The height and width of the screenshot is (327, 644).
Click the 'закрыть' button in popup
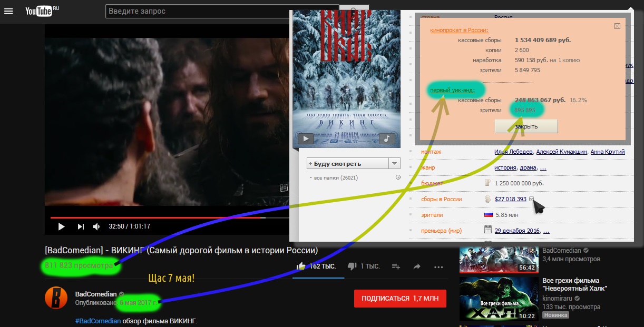(526, 126)
